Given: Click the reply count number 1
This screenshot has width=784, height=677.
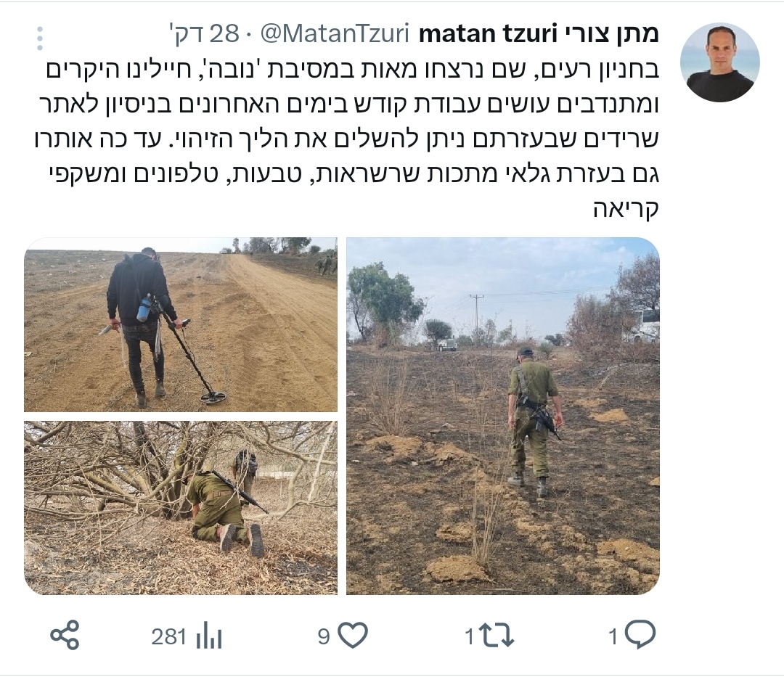Looking at the screenshot, I should pyautogui.click(x=613, y=636).
